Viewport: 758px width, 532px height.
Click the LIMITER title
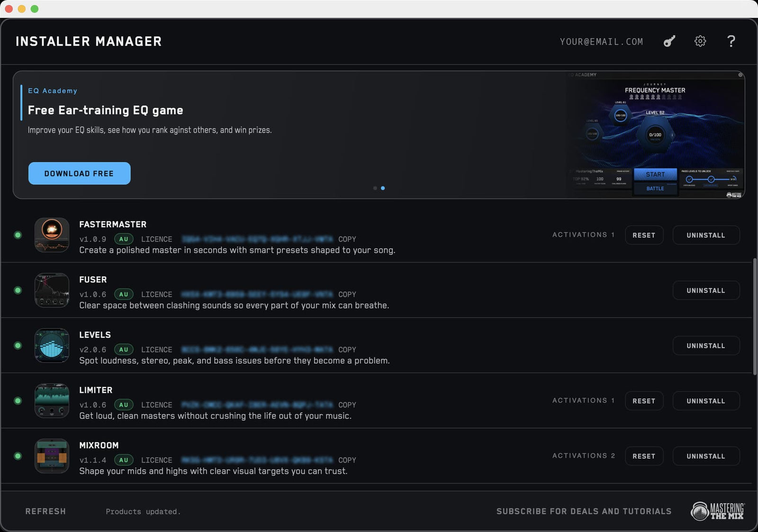click(x=96, y=390)
